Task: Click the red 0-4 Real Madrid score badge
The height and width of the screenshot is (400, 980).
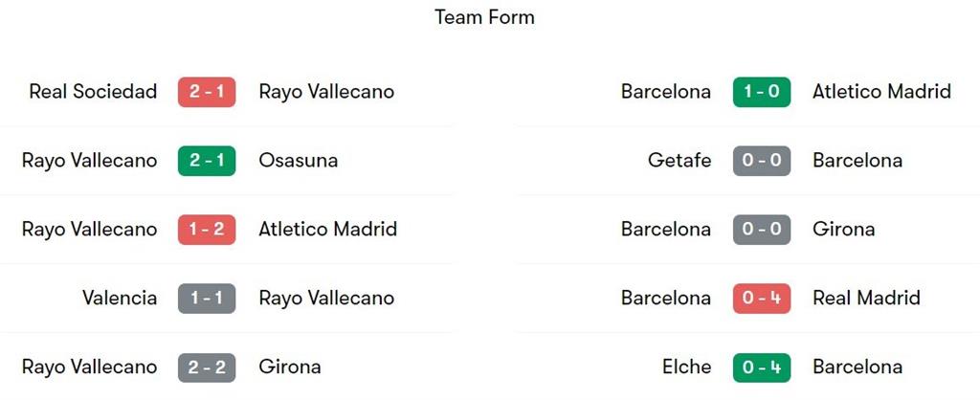Action: tap(762, 299)
